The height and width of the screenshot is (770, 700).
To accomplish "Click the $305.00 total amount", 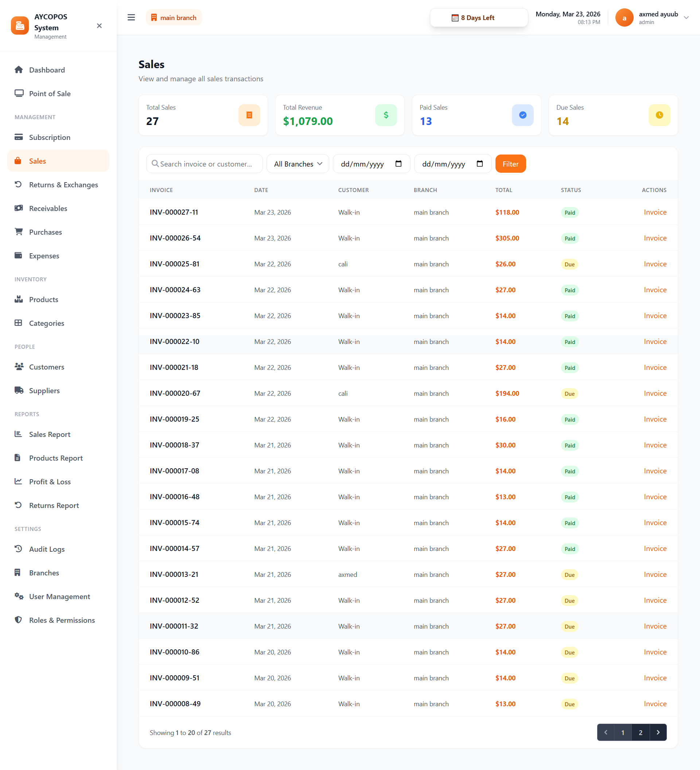I will (507, 238).
